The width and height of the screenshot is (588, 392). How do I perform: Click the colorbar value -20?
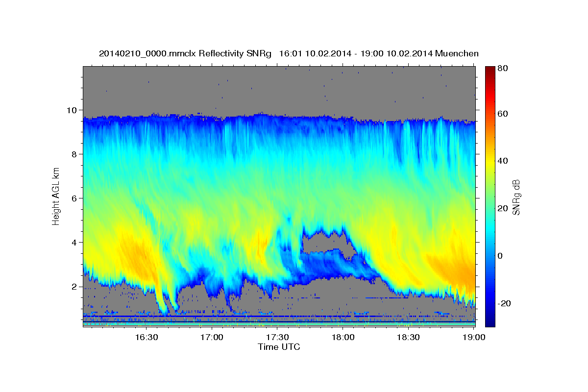click(x=504, y=303)
